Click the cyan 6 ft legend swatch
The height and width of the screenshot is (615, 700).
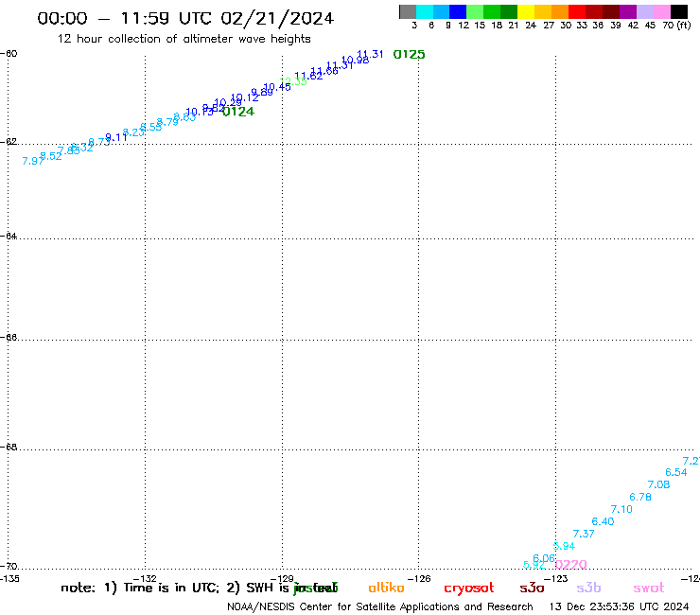[x=425, y=11]
